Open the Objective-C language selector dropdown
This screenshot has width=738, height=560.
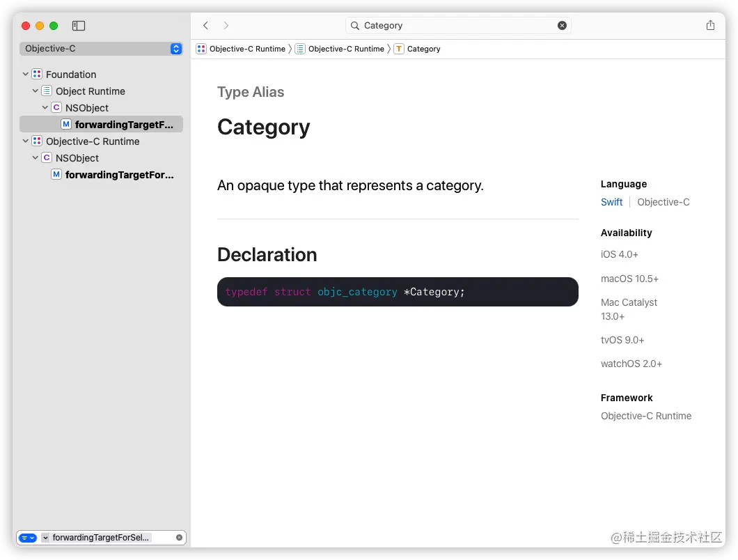tap(101, 49)
